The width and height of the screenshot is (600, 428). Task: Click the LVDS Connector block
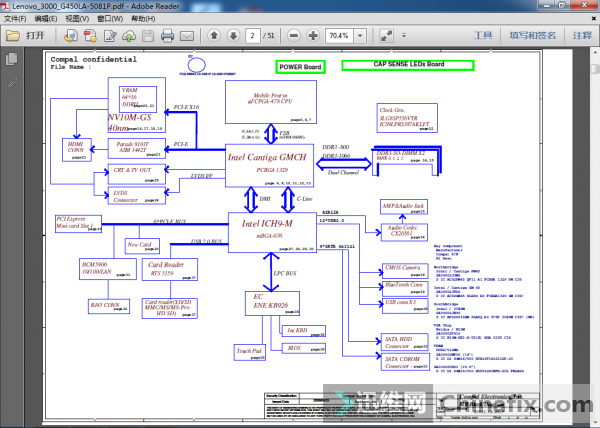coord(137,195)
